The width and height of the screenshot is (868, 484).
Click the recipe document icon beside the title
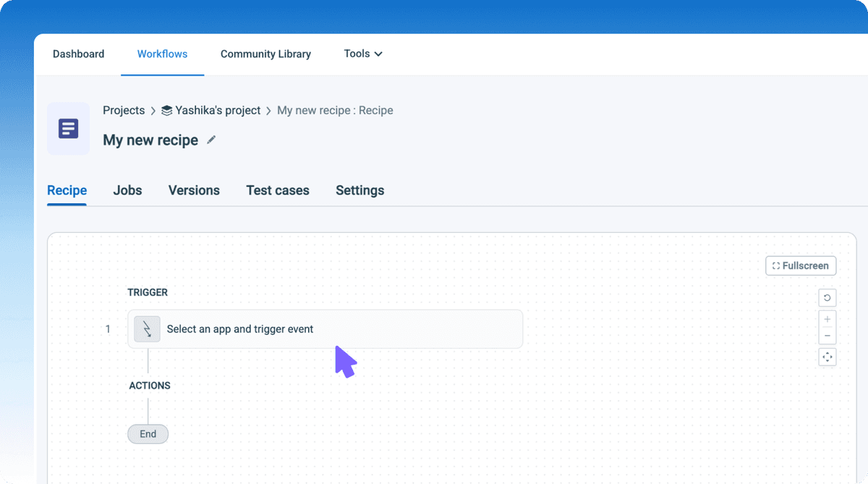(x=68, y=129)
